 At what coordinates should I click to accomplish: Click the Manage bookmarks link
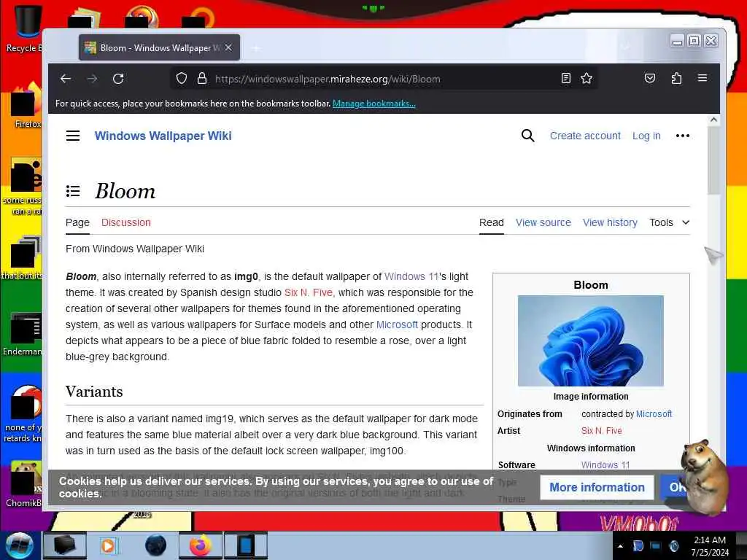tap(374, 104)
